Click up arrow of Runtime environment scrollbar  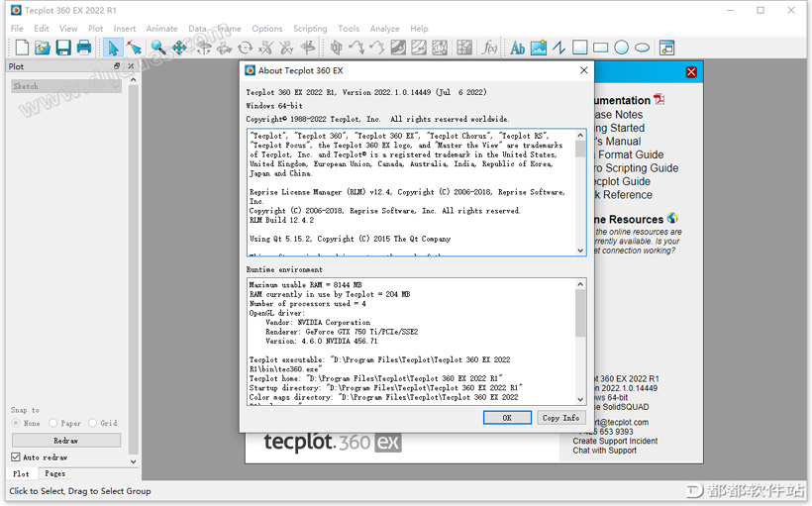click(x=580, y=284)
